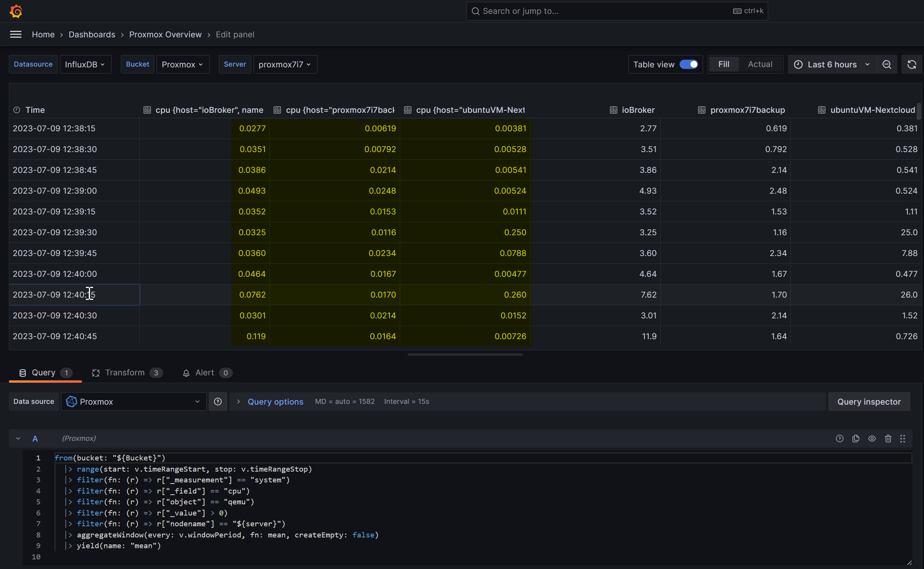
Task: Click the data source help icon
Action: pos(218,402)
